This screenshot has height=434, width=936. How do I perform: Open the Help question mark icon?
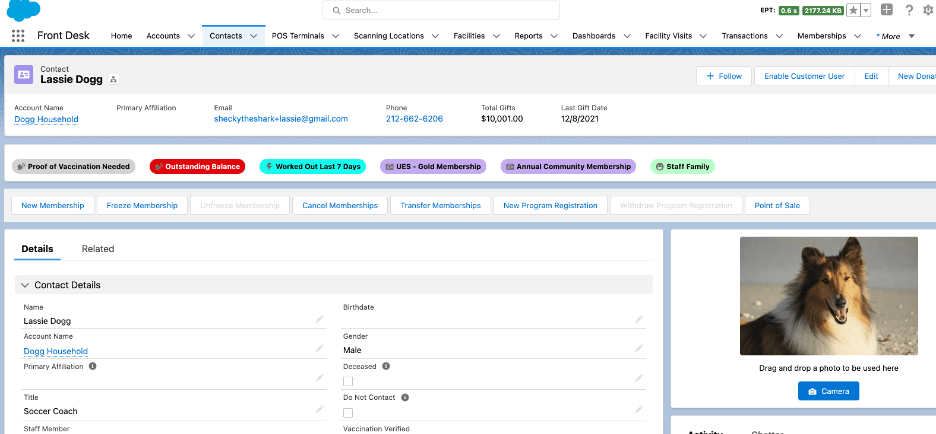tap(909, 10)
